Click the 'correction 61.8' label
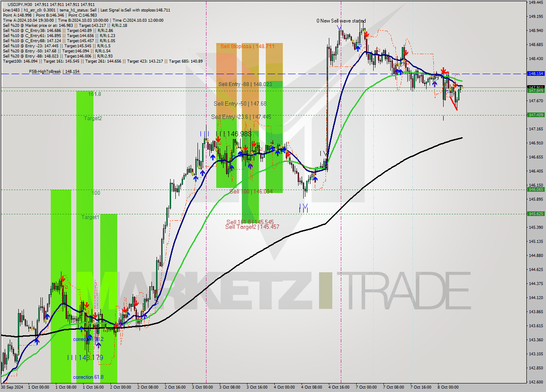The width and height of the screenshot is (546, 392). click(88, 377)
